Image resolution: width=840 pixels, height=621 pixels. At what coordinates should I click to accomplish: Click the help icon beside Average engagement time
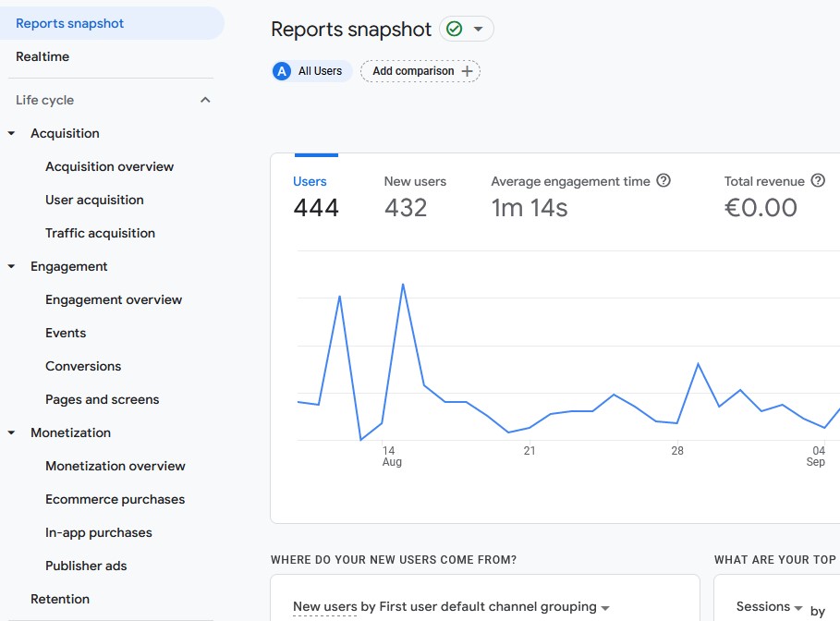663,181
